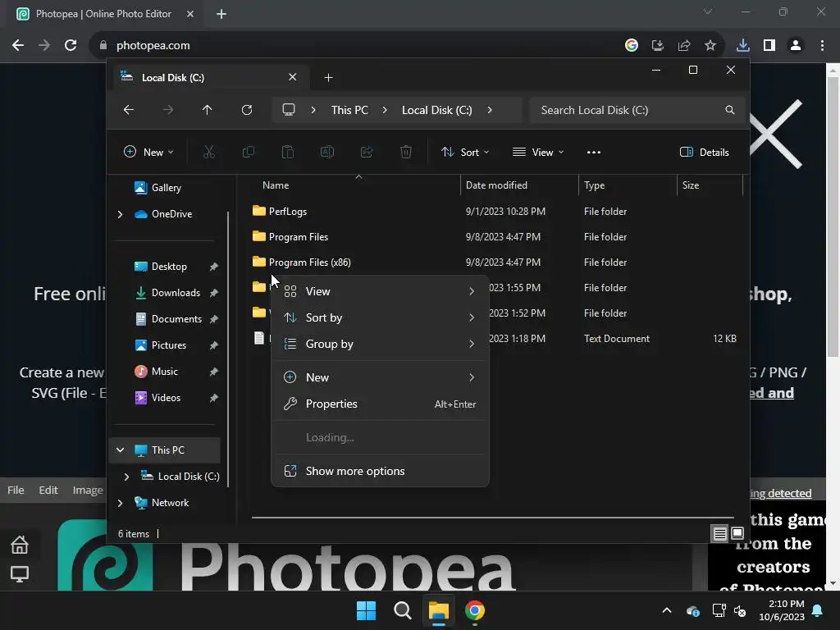Click This PC in the address breadcrumb
Image resolution: width=840 pixels, height=630 pixels.
point(349,110)
